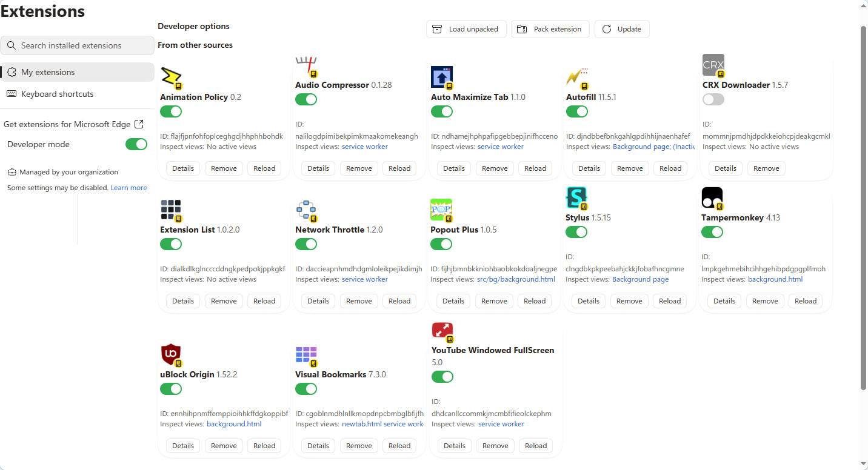Click the circular arrow Update icon
The width and height of the screenshot is (868, 470).
pyautogui.click(x=606, y=29)
